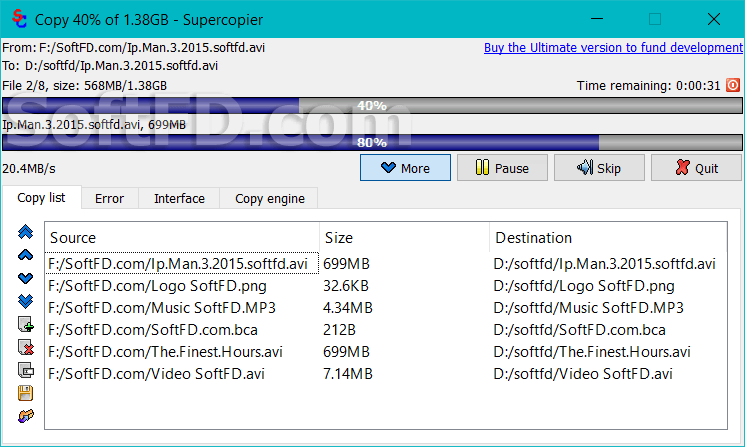The width and height of the screenshot is (745, 447).
Task: Close the Supercopier window
Action: (x=714, y=19)
